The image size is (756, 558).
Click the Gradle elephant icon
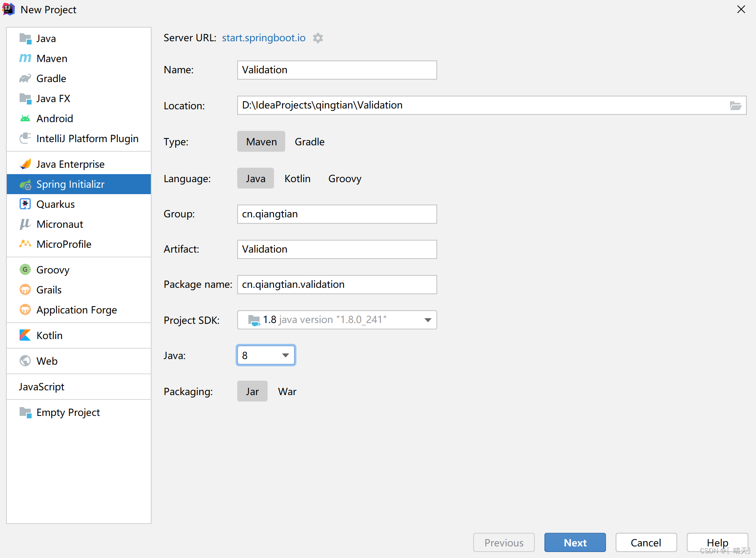click(x=25, y=78)
